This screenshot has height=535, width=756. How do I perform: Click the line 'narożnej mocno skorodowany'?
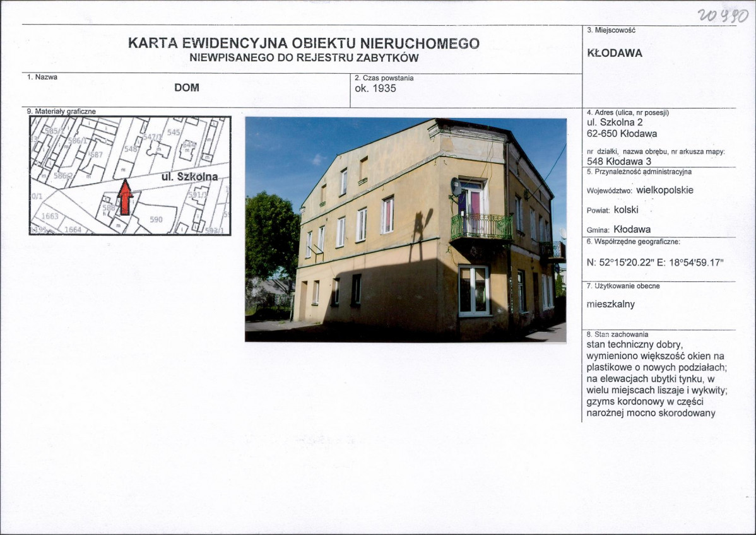click(651, 413)
